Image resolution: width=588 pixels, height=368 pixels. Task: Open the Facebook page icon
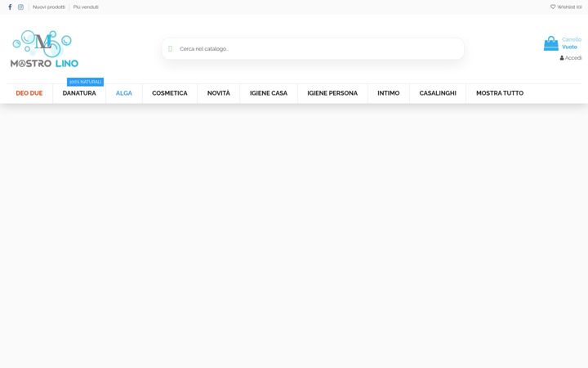(10, 7)
